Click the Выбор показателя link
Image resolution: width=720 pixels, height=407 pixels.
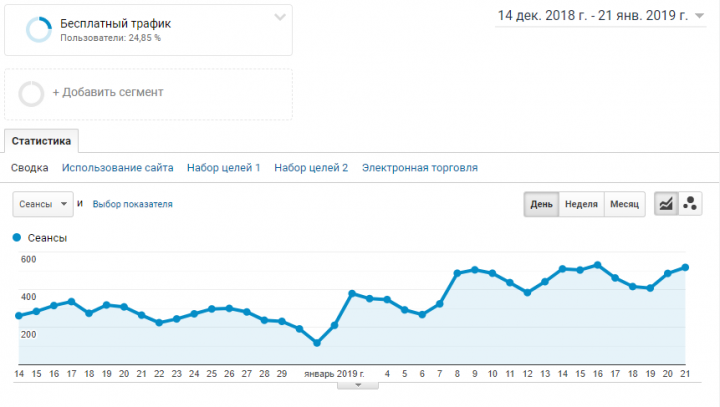point(133,204)
